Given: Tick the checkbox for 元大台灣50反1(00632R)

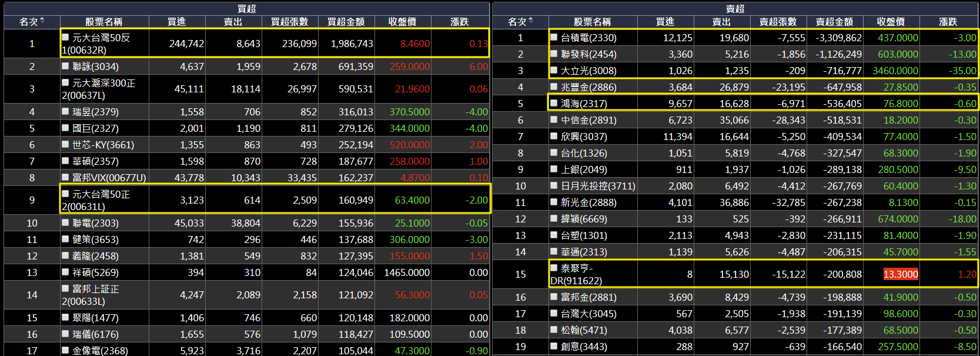Looking at the screenshot, I should [x=66, y=37].
